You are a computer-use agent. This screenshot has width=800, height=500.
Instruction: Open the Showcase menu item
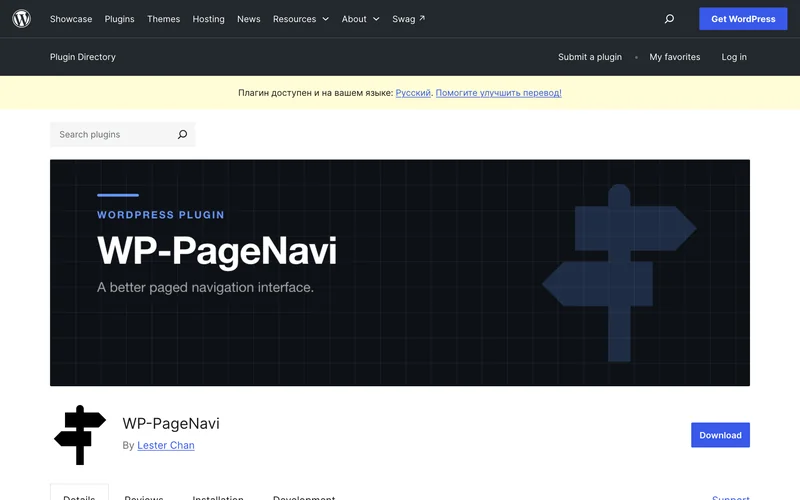[71, 19]
